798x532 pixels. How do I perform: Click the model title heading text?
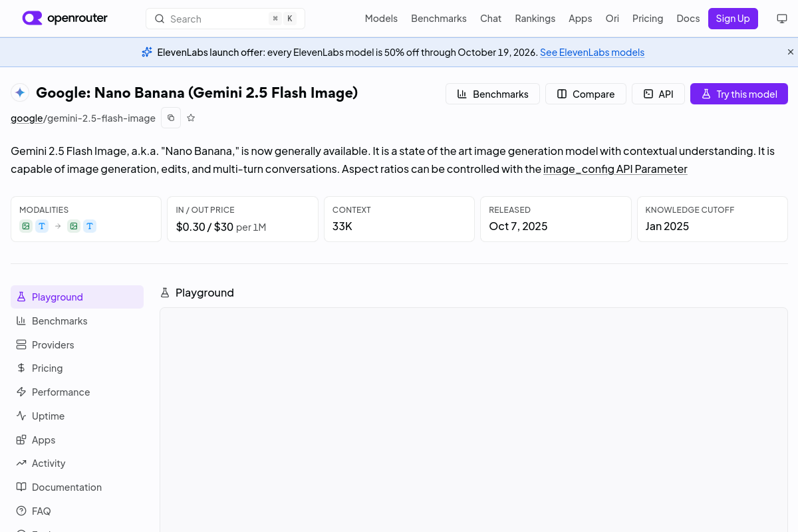click(197, 92)
